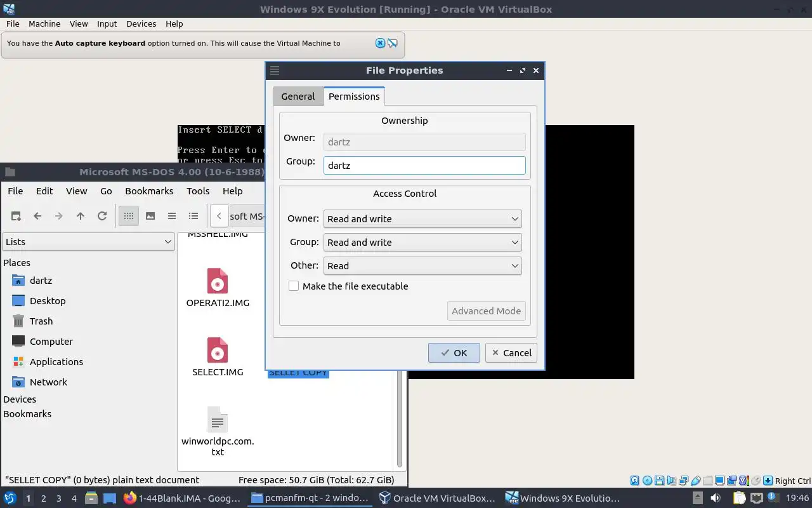Open the pcmanfm-qt Bookmarks menu

point(149,190)
